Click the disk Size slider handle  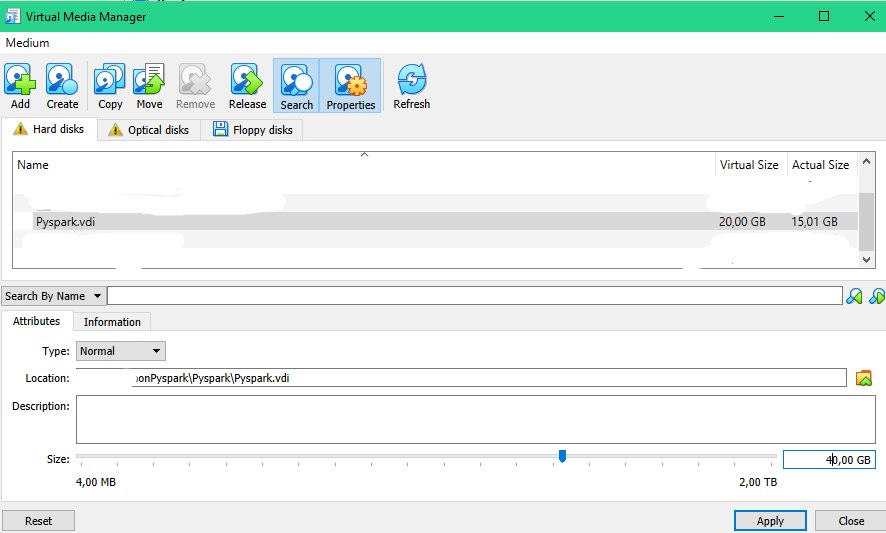(x=562, y=456)
